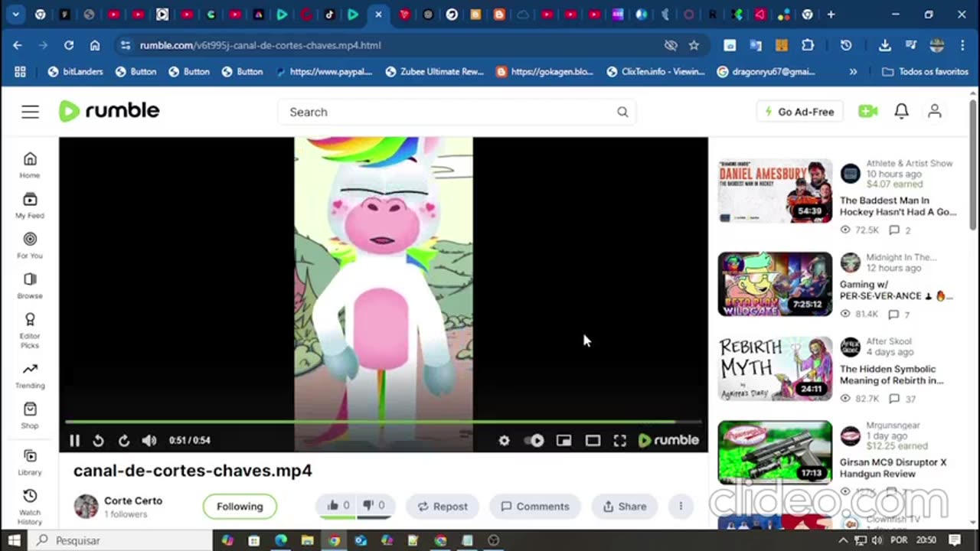Switch to theater mode
The height and width of the screenshot is (551, 980).
coord(593,440)
